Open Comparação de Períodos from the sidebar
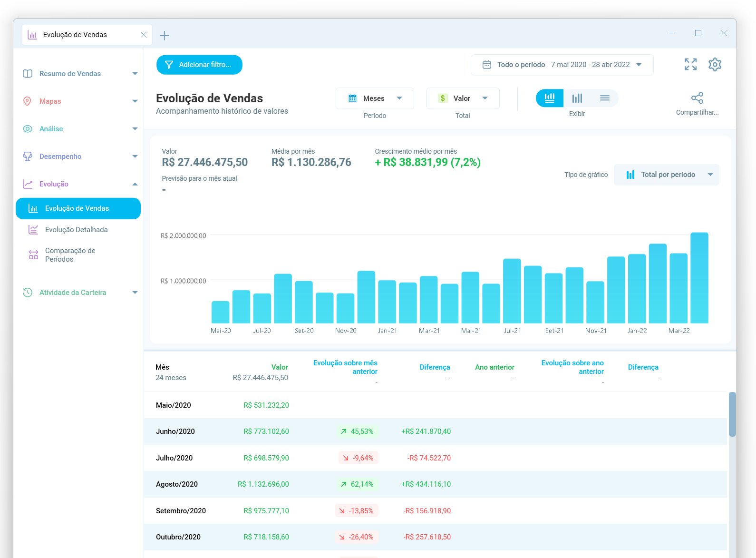 click(70, 255)
